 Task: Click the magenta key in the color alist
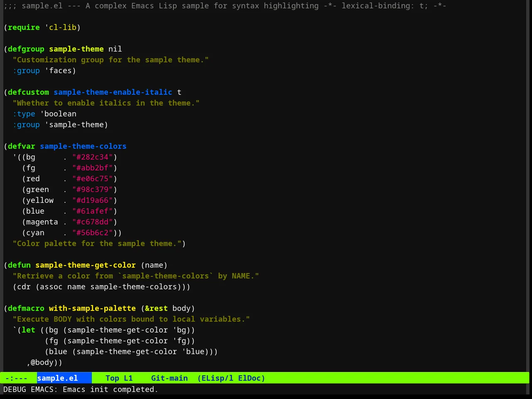pos(42,222)
